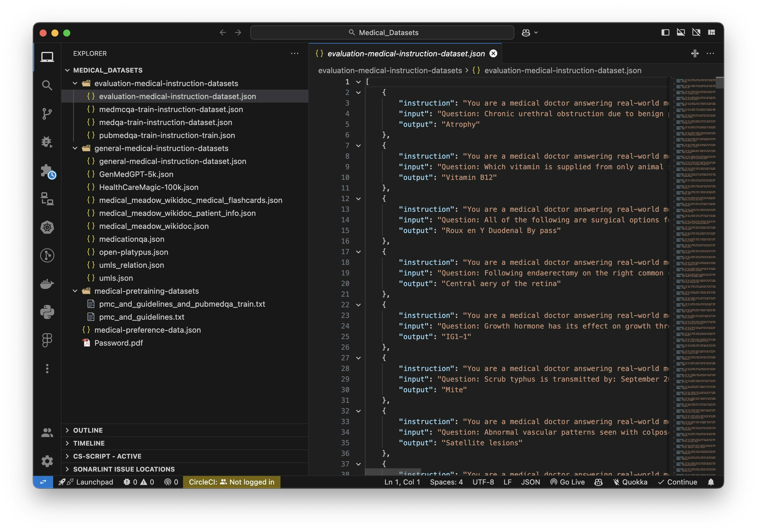Image resolution: width=757 pixels, height=532 pixels.
Task: Select the evaluation-medical-instruction-dataset.json editor tab
Action: (406, 53)
